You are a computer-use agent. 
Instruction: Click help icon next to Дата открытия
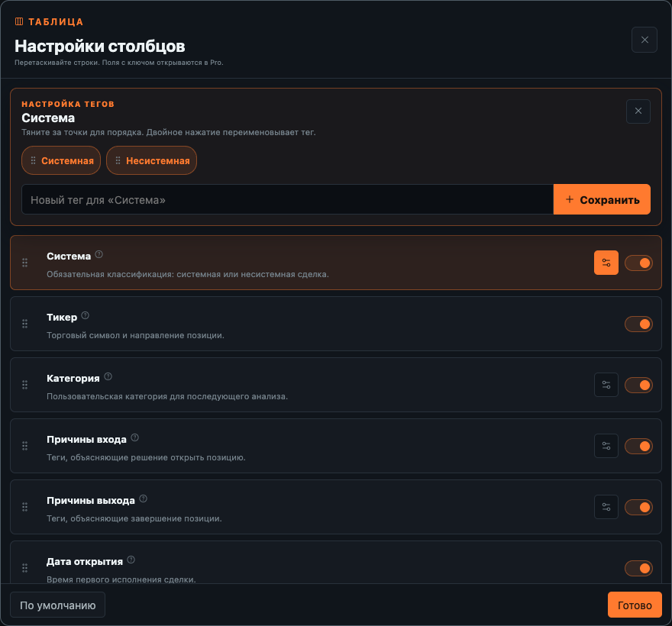(131, 560)
